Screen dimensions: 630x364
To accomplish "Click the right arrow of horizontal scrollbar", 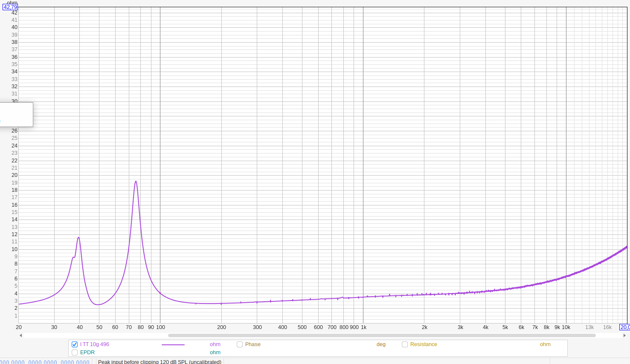I will 624,335.
